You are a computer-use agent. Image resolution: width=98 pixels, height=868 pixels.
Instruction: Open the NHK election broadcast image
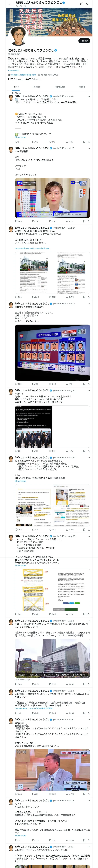pyautogui.click(x=52, y=198)
